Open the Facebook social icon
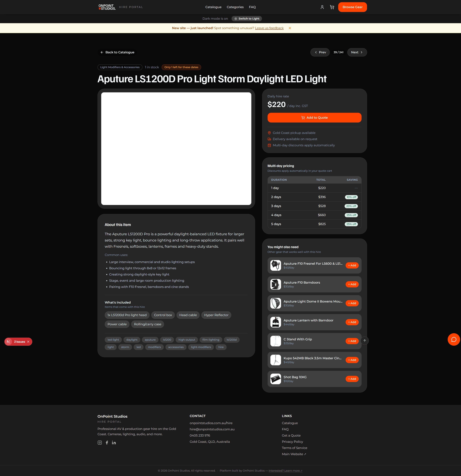The image size is (461, 476). pos(107,443)
